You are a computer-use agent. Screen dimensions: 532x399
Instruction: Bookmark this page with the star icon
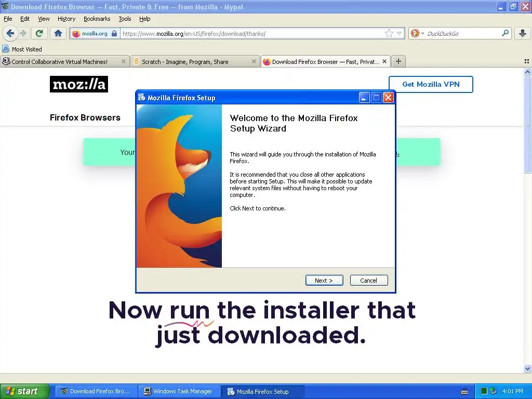[389, 33]
